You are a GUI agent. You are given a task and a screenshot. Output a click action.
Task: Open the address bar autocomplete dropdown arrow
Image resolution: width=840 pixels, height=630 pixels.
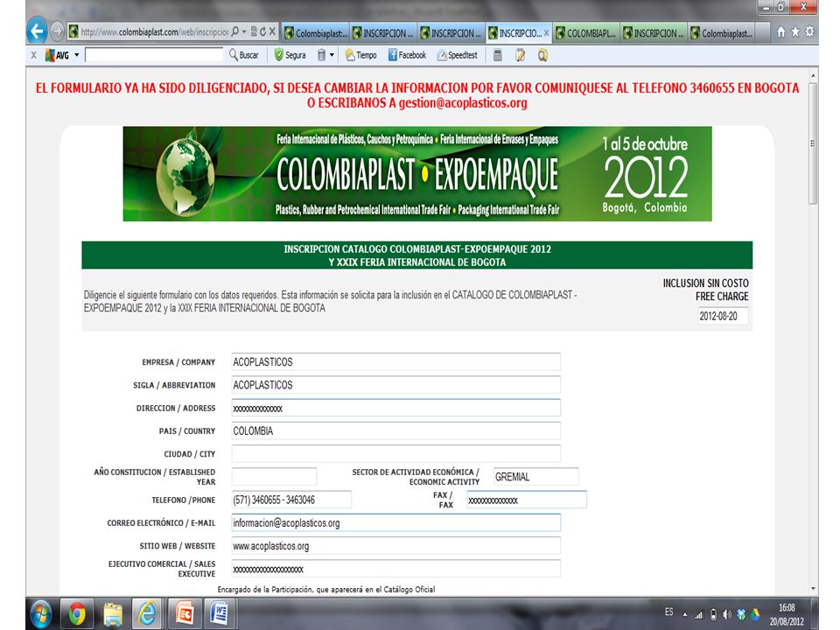tap(244, 31)
